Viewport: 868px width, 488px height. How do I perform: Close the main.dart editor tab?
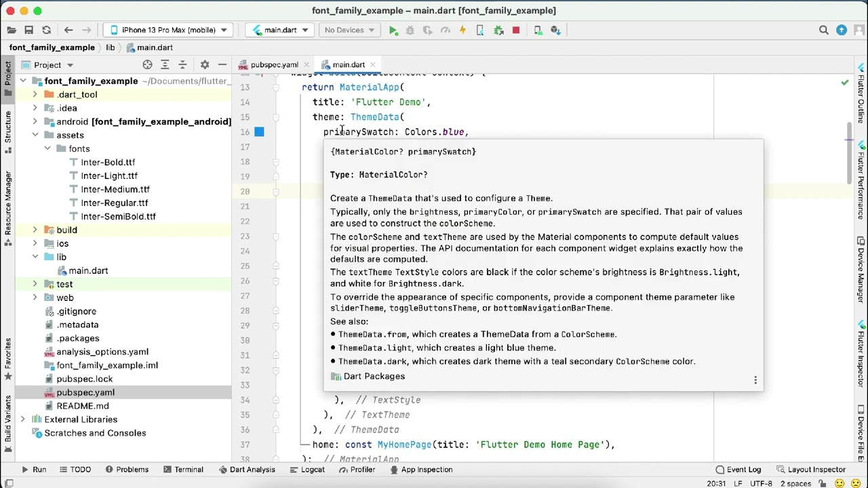tap(374, 64)
